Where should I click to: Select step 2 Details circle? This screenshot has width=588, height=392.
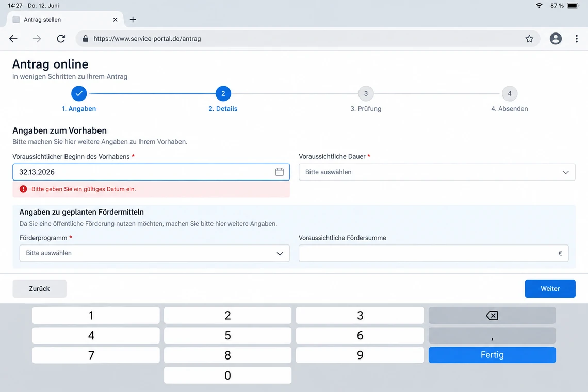pos(223,93)
